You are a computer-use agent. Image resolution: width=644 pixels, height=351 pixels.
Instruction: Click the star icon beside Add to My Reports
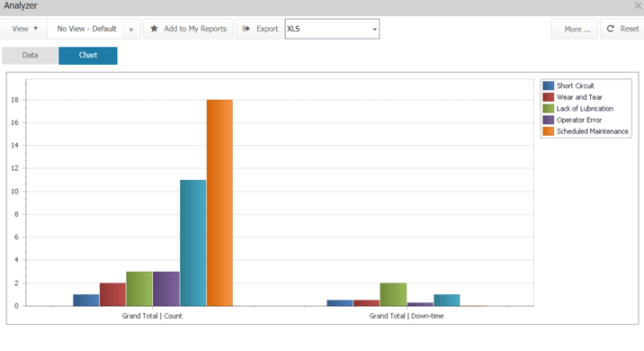(154, 29)
